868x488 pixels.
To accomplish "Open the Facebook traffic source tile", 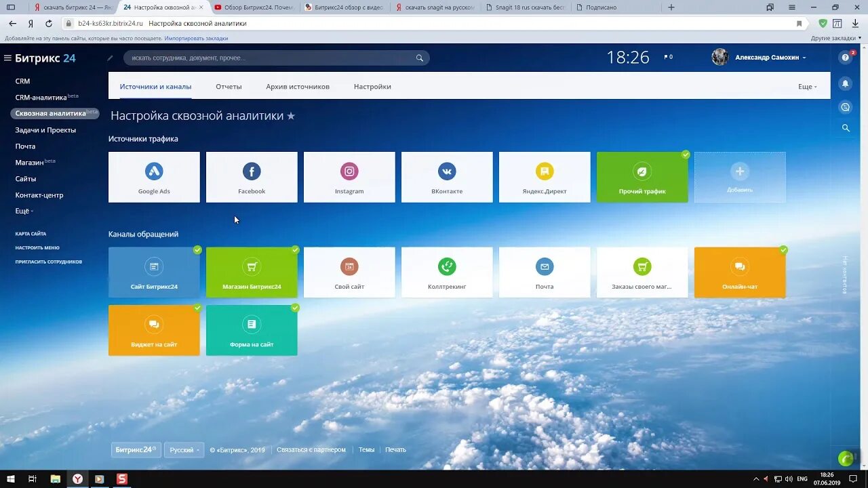I will 252,177.
